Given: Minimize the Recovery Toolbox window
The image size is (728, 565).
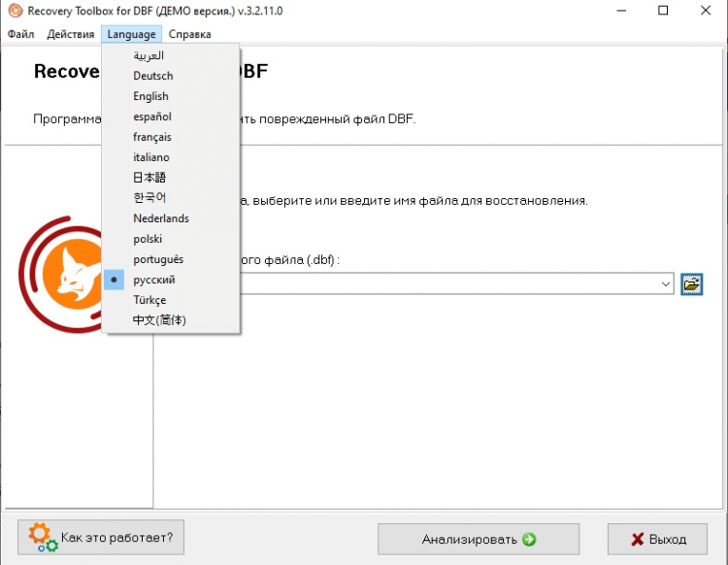Looking at the screenshot, I should (621, 11).
